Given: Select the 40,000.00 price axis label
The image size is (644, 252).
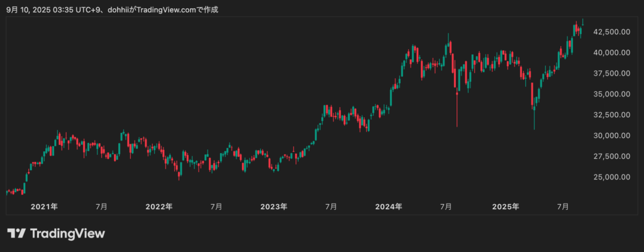Looking at the screenshot, I should coord(612,52).
